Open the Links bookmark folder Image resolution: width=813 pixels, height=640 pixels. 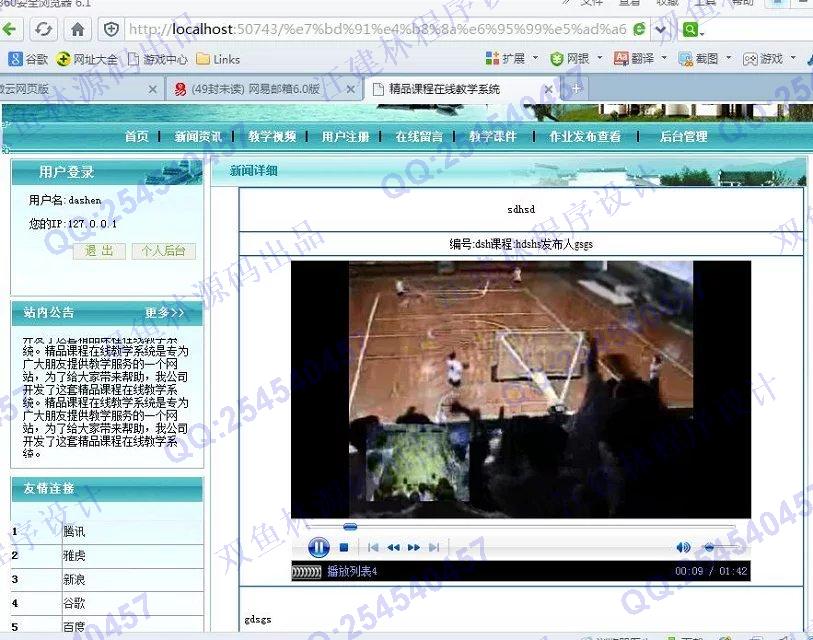(219, 59)
